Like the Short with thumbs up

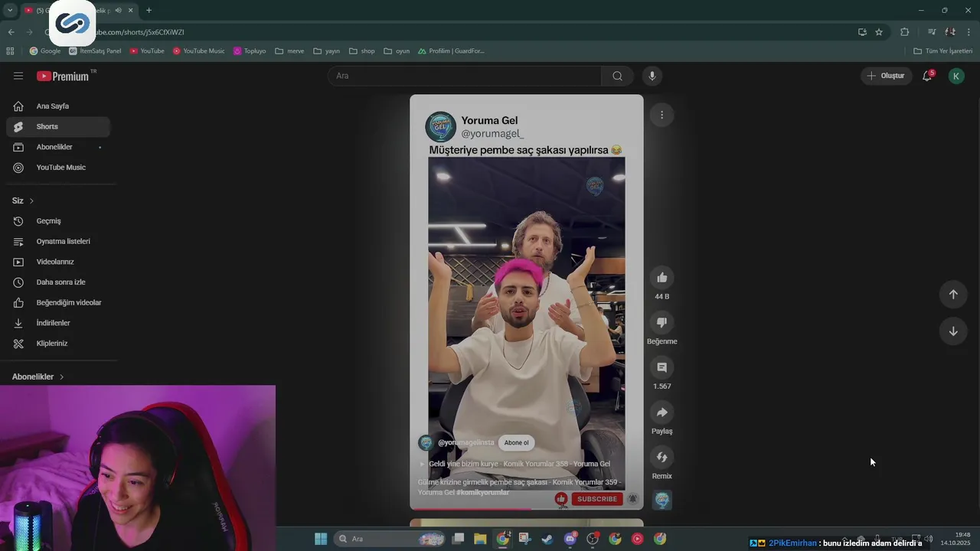(x=662, y=278)
